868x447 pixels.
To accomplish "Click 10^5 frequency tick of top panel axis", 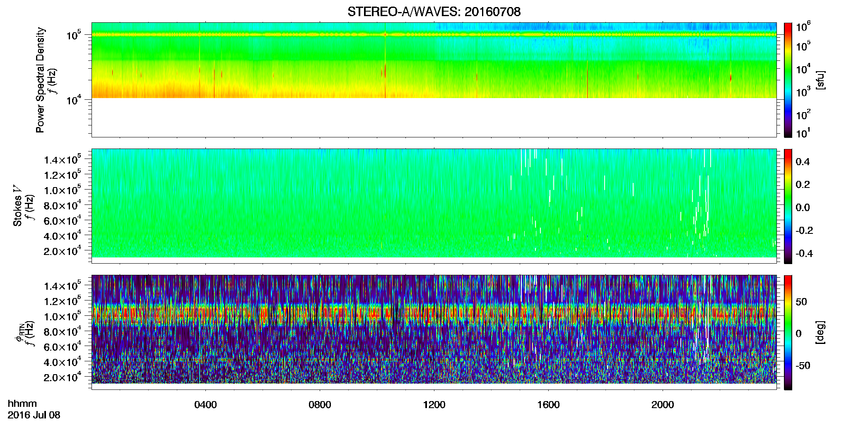I will [x=74, y=35].
